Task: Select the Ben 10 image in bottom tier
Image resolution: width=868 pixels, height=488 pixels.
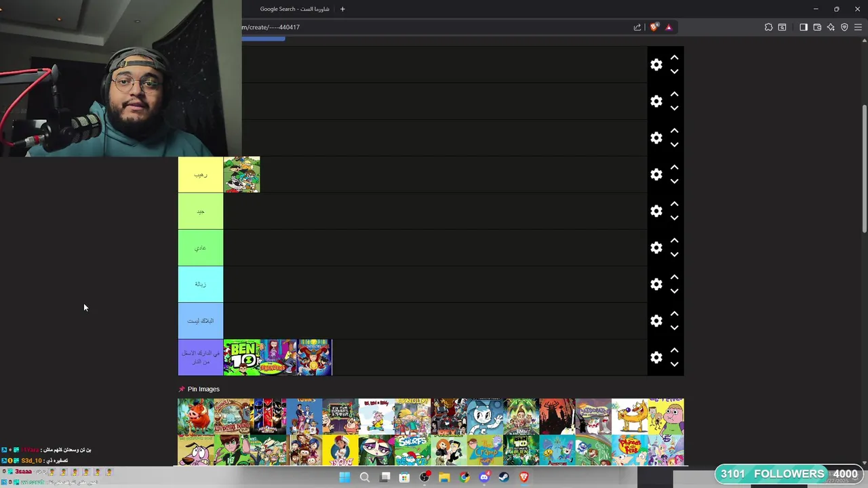Action: [x=242, y=357]
